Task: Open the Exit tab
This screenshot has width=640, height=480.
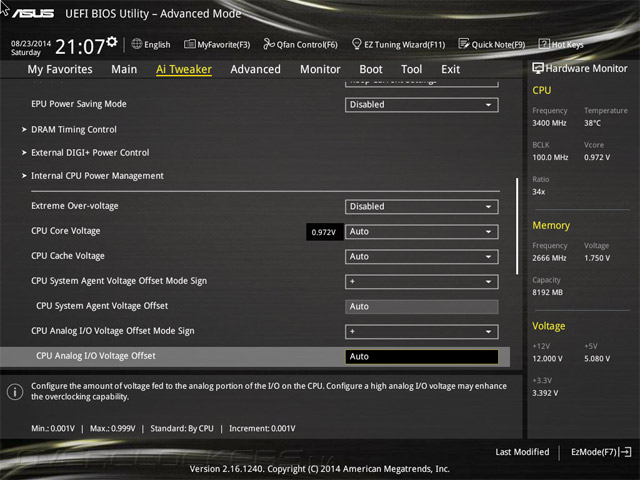Action: [451, 69]
